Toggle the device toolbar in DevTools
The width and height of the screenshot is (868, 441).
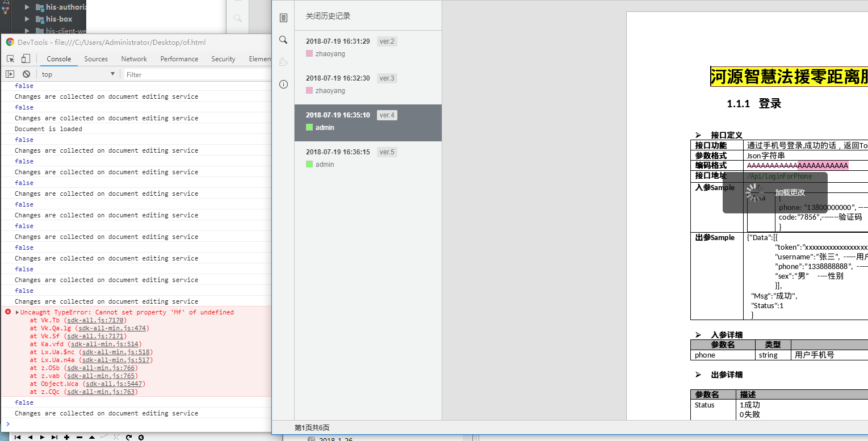tap(26, 58)
